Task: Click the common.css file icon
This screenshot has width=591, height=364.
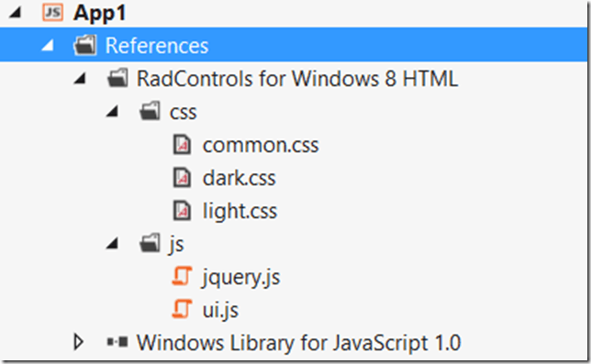Action: point(182,145)
